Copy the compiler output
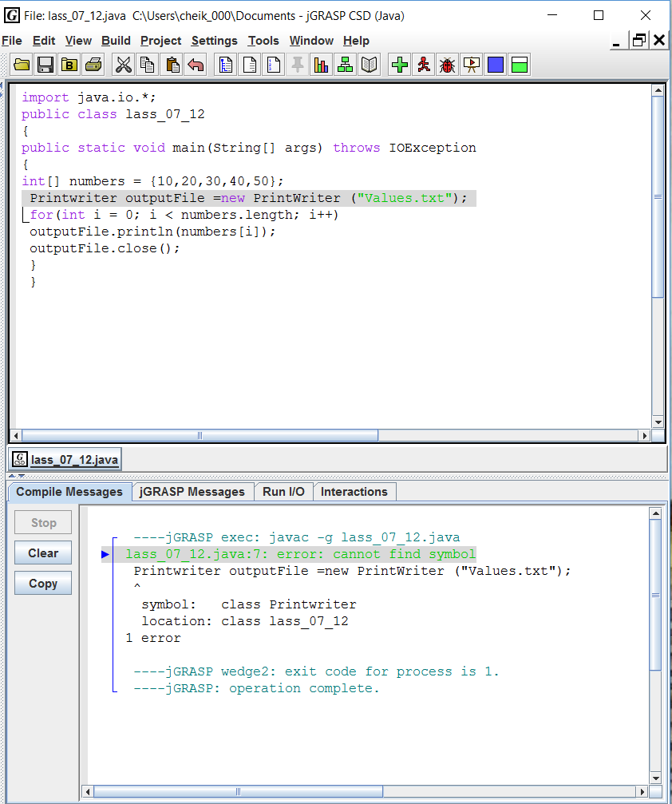The image size is (672, 804). click(x=42, y=583)
